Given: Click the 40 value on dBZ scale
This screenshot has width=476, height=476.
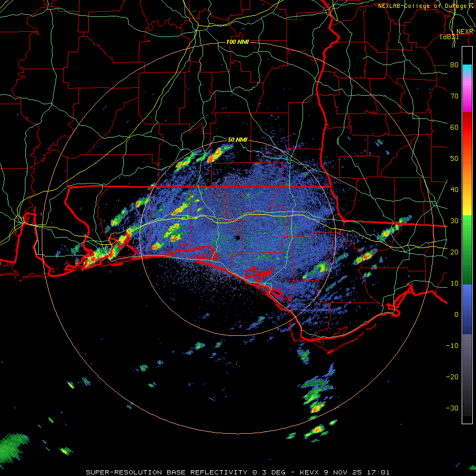Looking at the screenshot, I should pyautogui.click(x=454, y=190).
